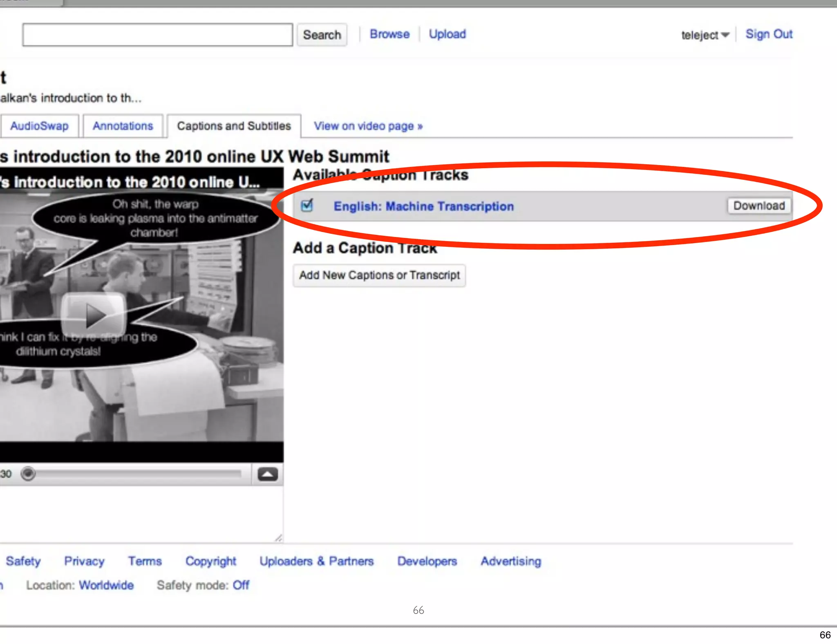
Task: Open the Browse link
Action: tap(389, 34)
